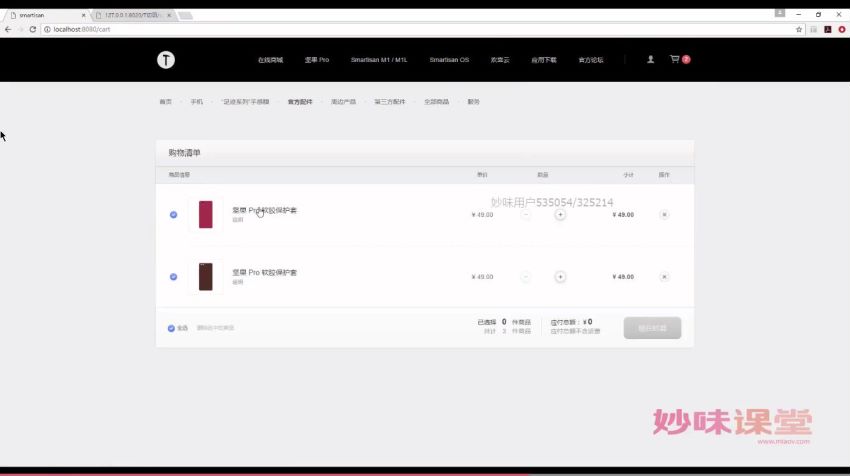Image resolution: width=850 pixels, height=476 pixels.
Task: Go to 手机 in the sub navigation
Action: 196,102
